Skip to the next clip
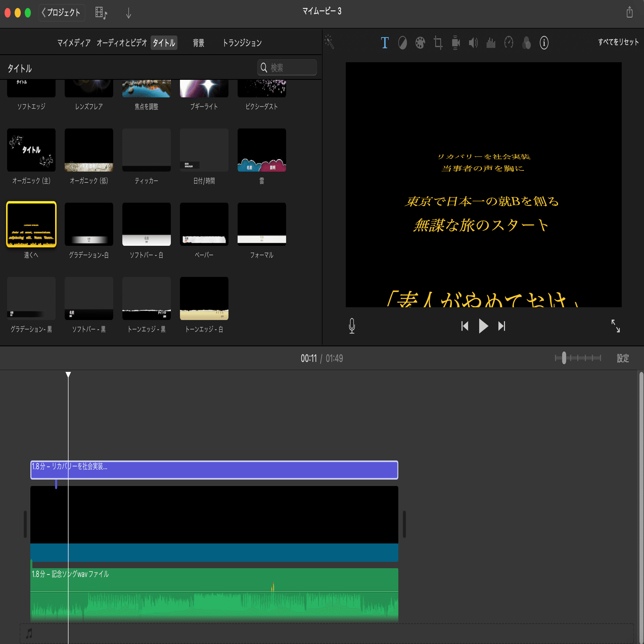 point(502,326)
